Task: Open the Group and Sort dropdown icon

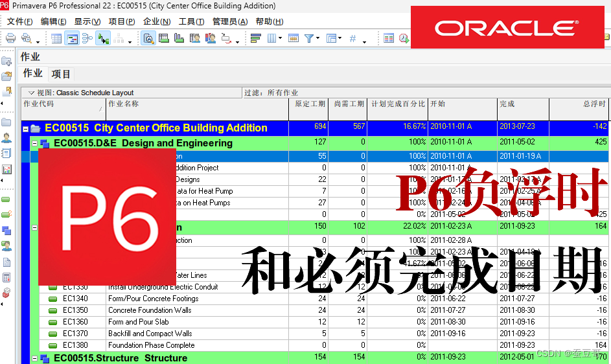Action: point(334,38)
